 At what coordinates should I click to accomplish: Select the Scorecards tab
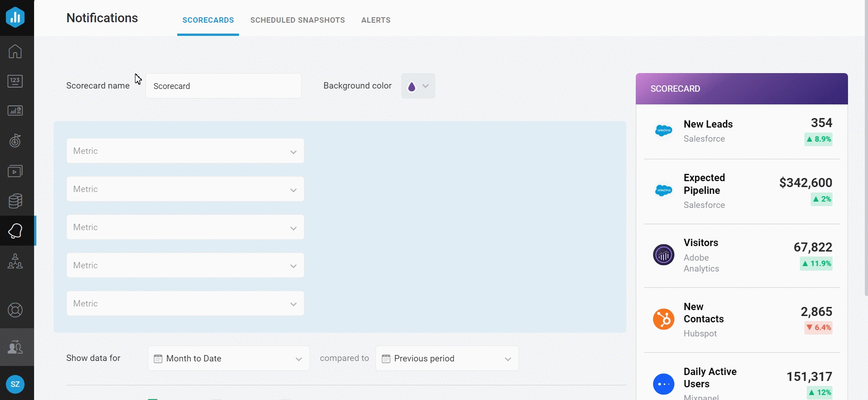pos(208,20)
